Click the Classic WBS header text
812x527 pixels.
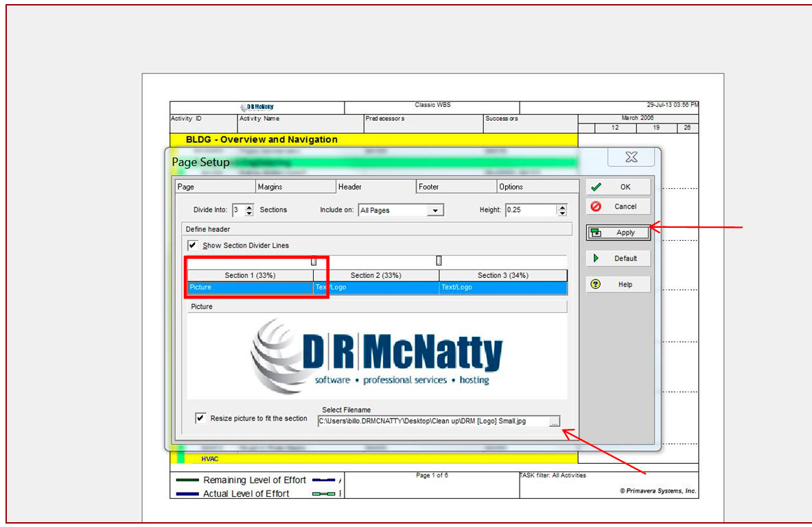point(432,105)
